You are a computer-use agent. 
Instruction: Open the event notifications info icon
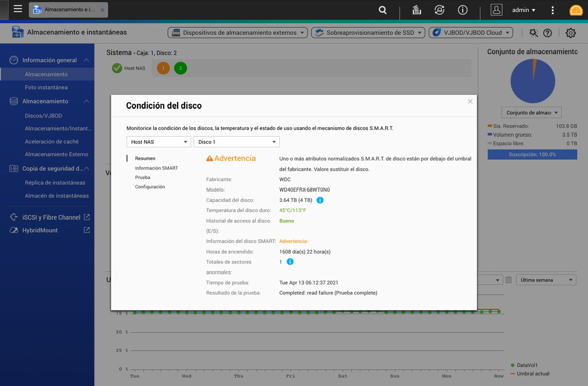click(x=463, y=10)
